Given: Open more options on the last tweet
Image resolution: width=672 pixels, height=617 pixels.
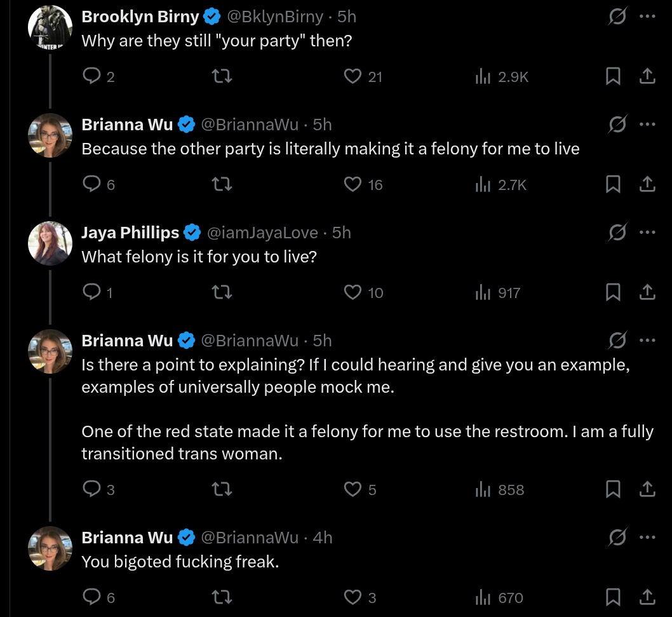Looking at the screenshot, I should click(647, 538).
